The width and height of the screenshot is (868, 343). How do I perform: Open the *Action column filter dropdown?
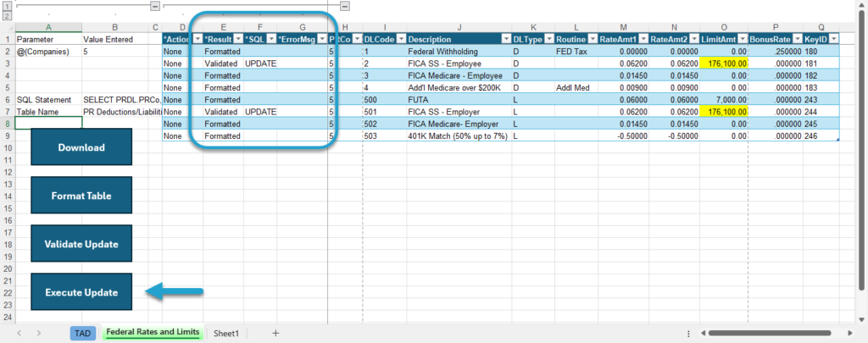click(198, 39)
